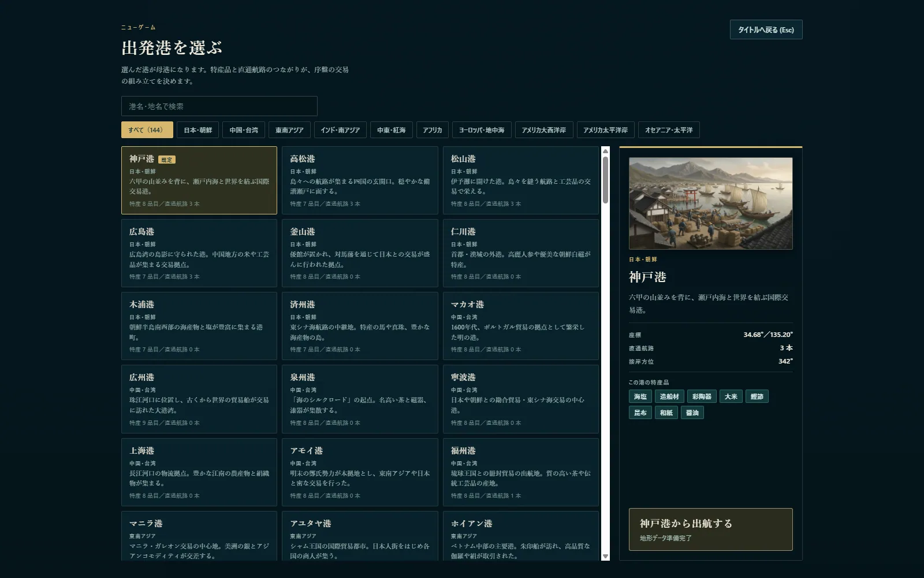Select the ホイアン港 port card
This screenshot has width=924, height=578.
[521, 536]
